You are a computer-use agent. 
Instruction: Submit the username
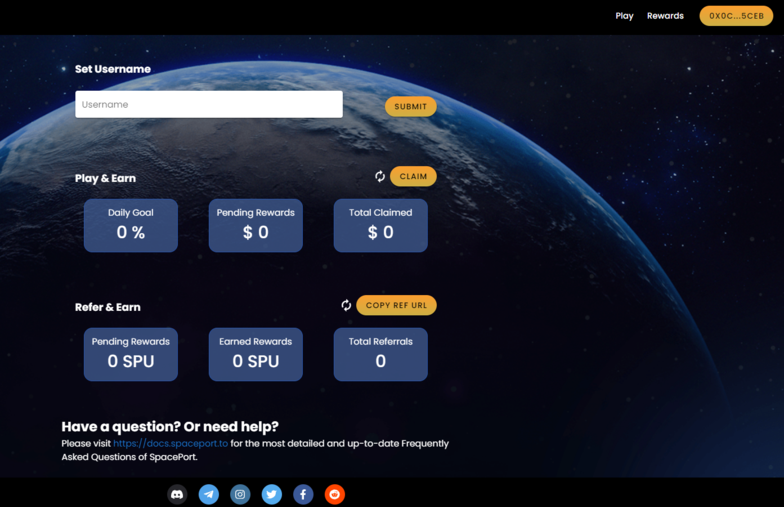click(410, 106)
